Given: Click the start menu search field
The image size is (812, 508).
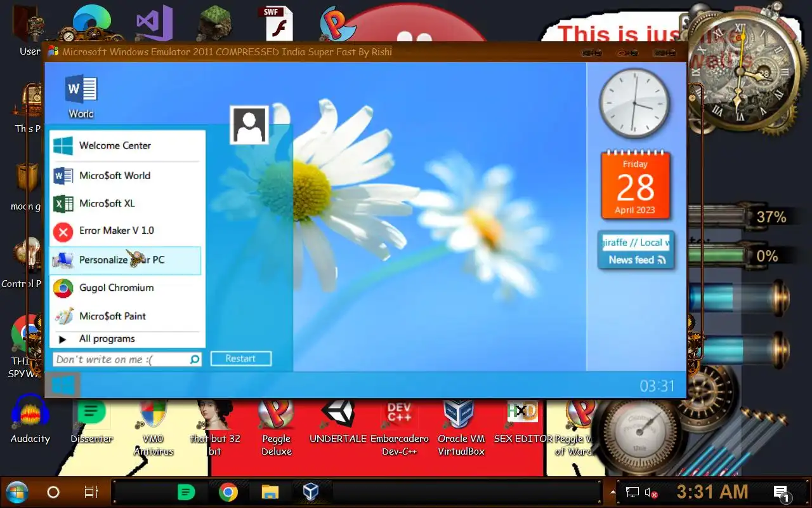Looking at the screenshot, I should (x=128, y=359).
